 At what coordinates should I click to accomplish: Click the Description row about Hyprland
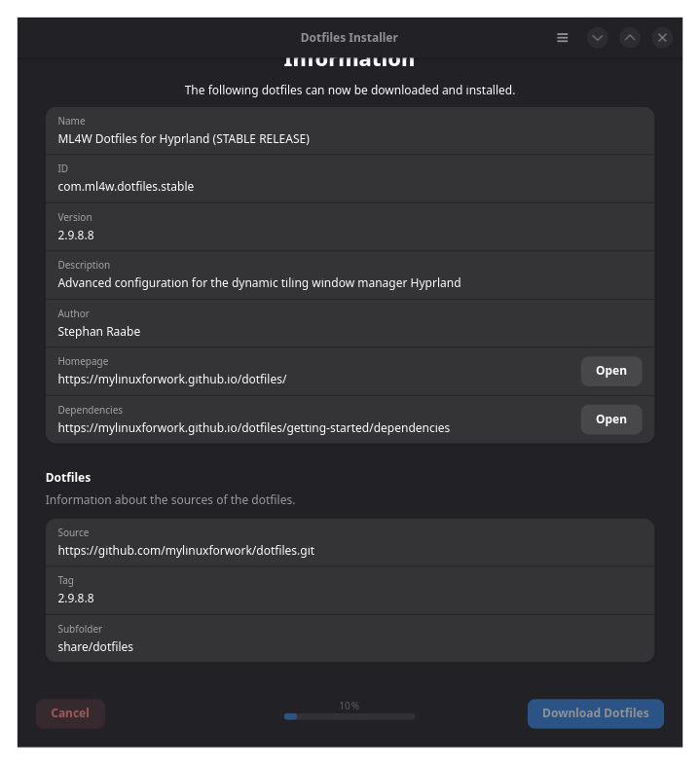(x=350, y=274)
